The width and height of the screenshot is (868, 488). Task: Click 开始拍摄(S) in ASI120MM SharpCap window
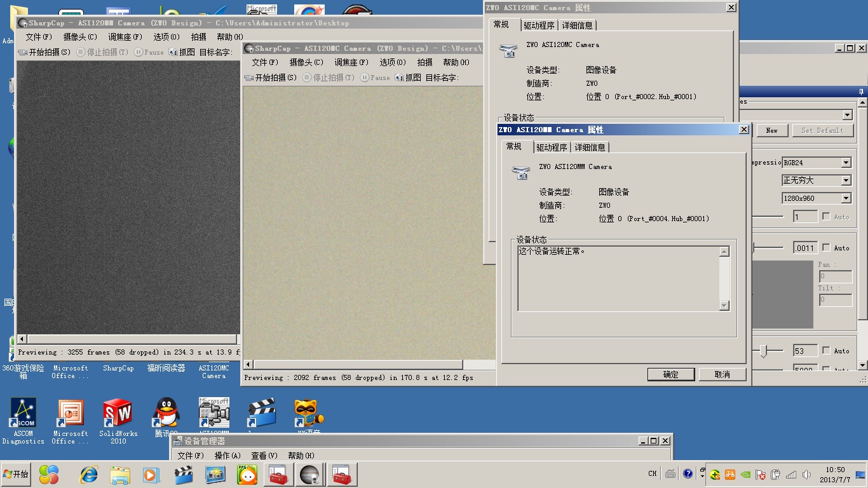pyautogui.click(x=44, y=52)
